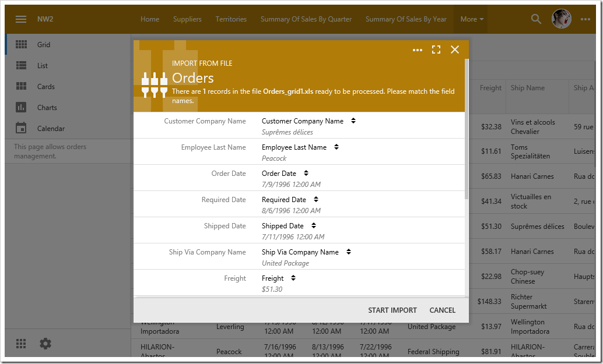
Task: Select the Chop-suey Chinese cell
Action: [527, 277]
